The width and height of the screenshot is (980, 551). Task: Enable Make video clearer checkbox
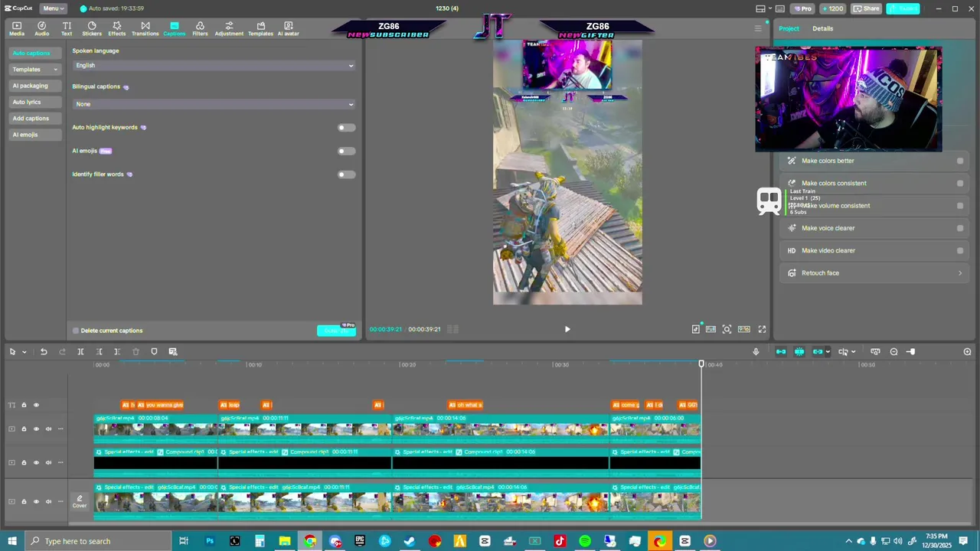[960, 250]
